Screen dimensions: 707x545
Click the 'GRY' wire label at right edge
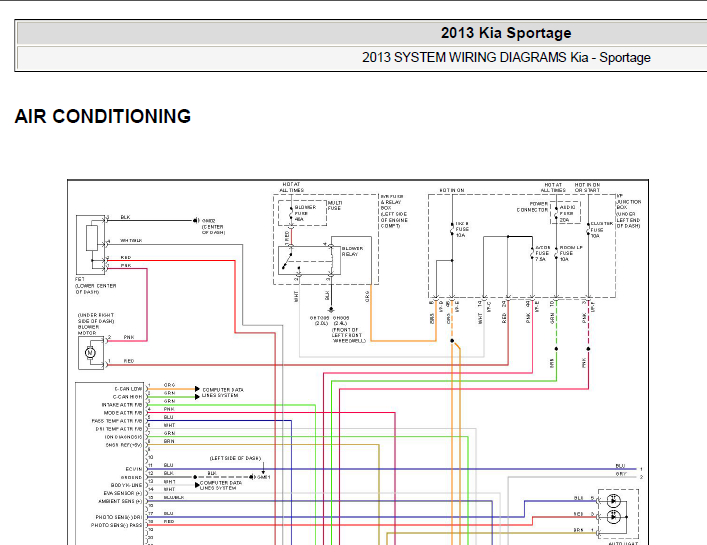[x=621, y=475]
